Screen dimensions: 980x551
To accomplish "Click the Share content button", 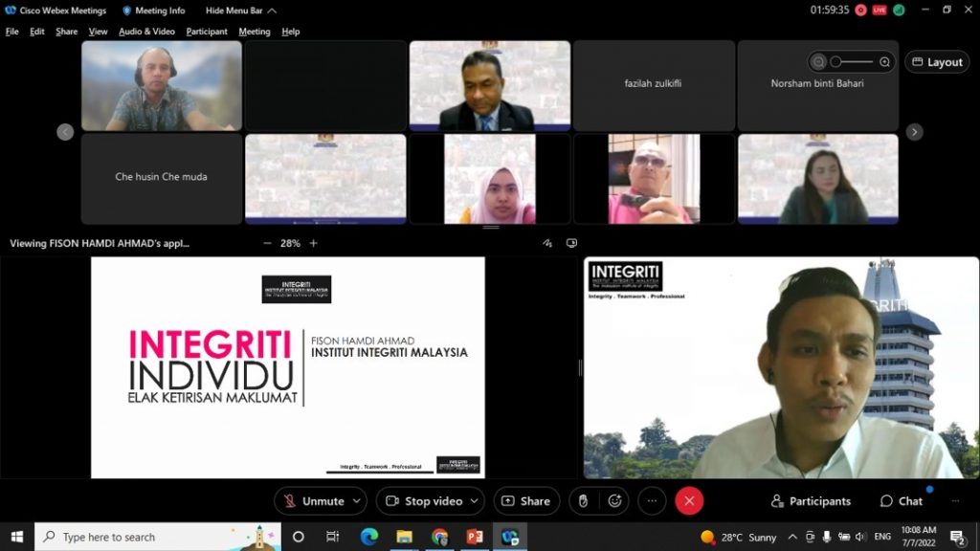I will coord(526,501).
